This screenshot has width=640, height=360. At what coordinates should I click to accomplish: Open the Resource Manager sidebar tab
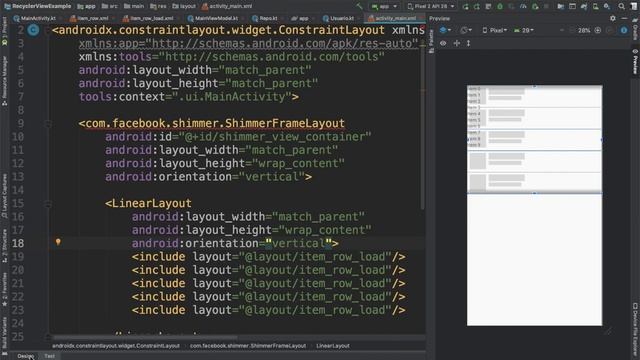pyautogui.click(x=4, y=81)
